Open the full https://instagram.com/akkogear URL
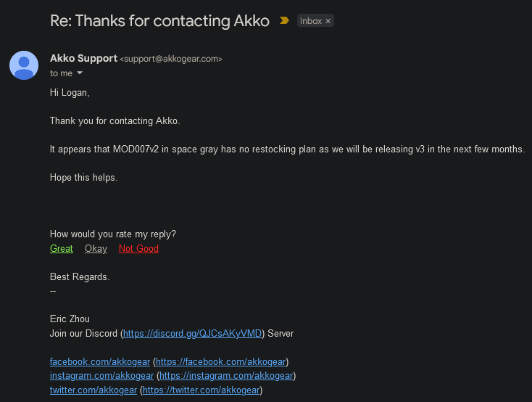This screenshot has width=532, height=402. (x=226, y=376)
